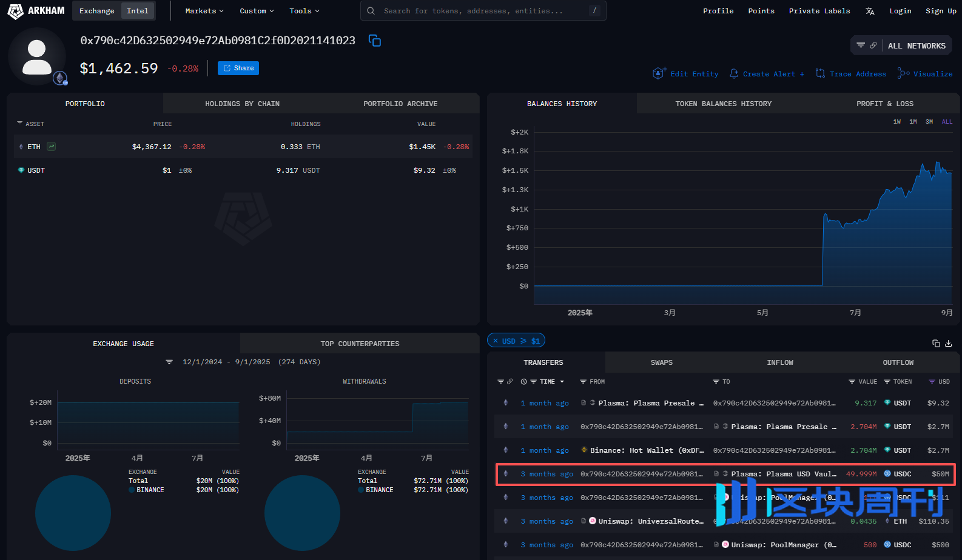
Task: Open Private Labels link
Action: 819,11
